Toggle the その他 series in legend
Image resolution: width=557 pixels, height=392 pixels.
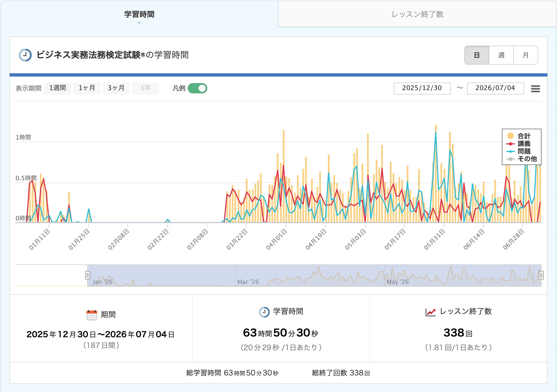(522, 159)
